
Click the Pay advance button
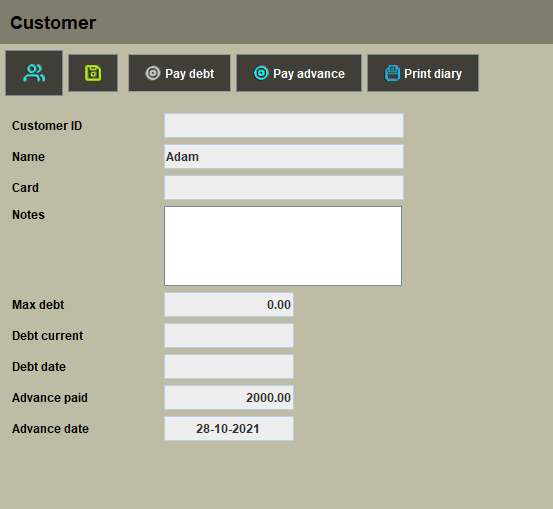pos(299,73)
